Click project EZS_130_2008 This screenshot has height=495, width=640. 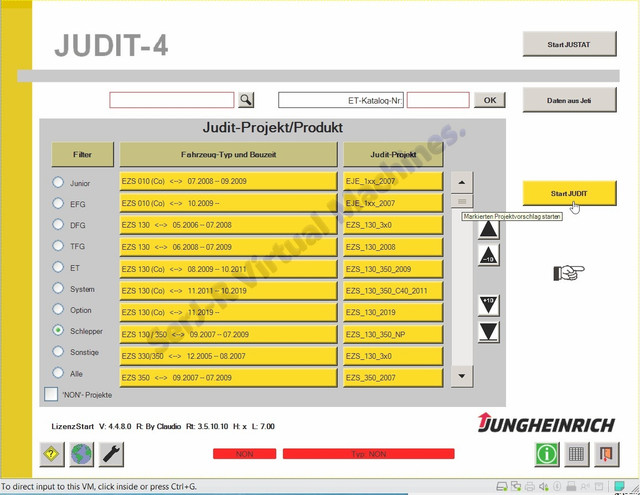393,247
